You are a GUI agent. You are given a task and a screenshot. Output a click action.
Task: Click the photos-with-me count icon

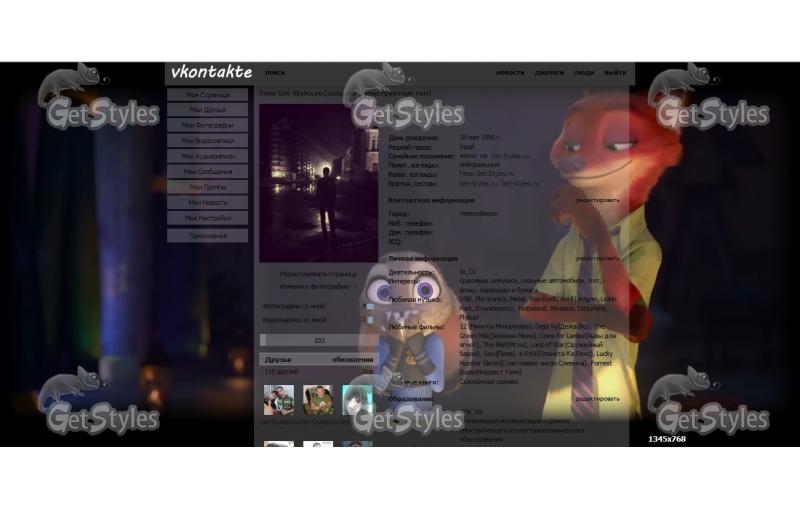coord(370,306)
